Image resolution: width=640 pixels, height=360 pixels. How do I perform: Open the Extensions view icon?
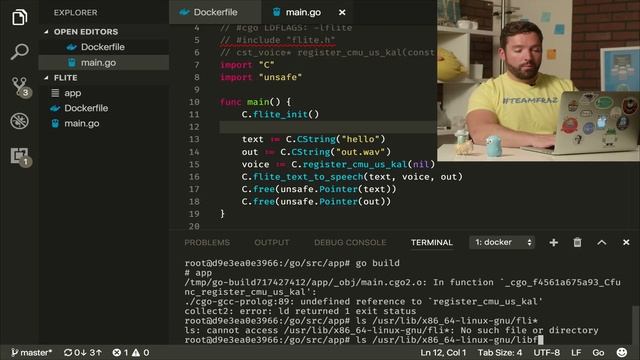(x=20, y=156)
